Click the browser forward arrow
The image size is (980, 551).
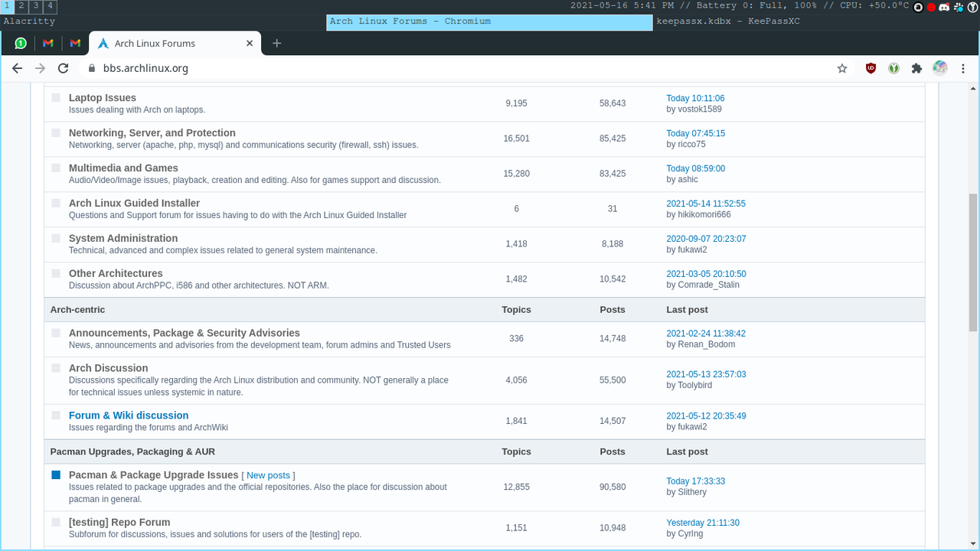pos(41,68)
